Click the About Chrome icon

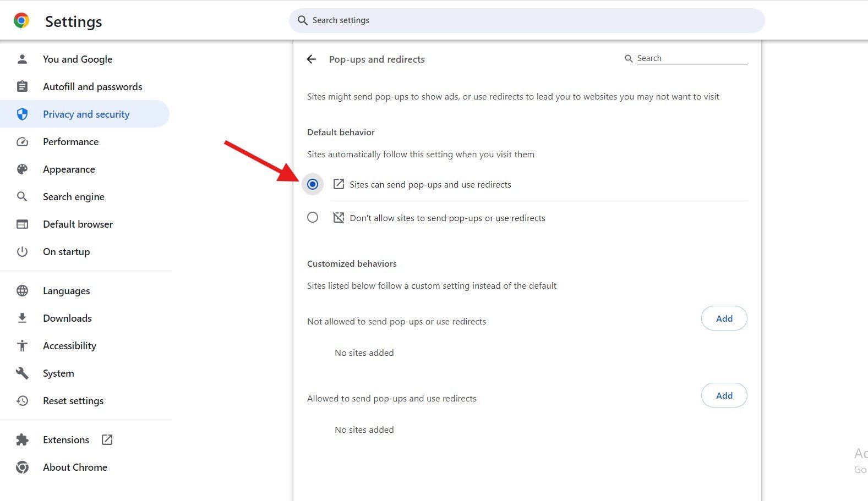[x=22, y=467]
